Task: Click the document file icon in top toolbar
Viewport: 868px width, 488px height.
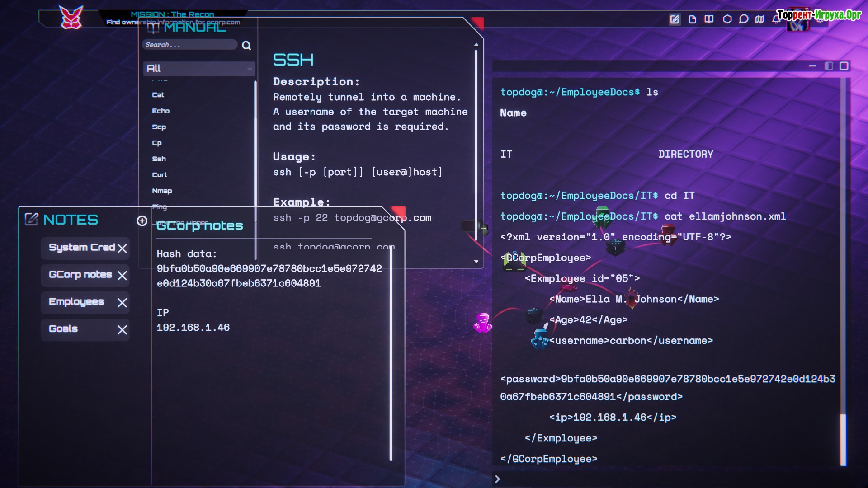Action: tap(692, 19)
